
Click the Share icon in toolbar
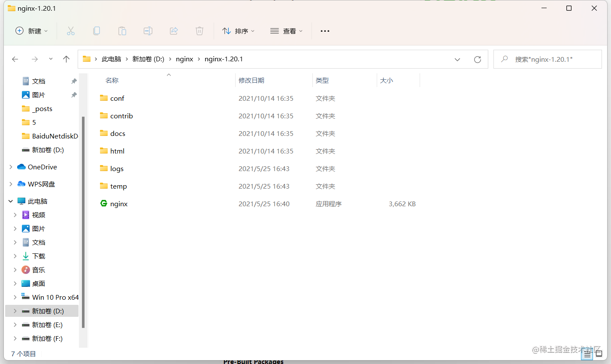174,31
